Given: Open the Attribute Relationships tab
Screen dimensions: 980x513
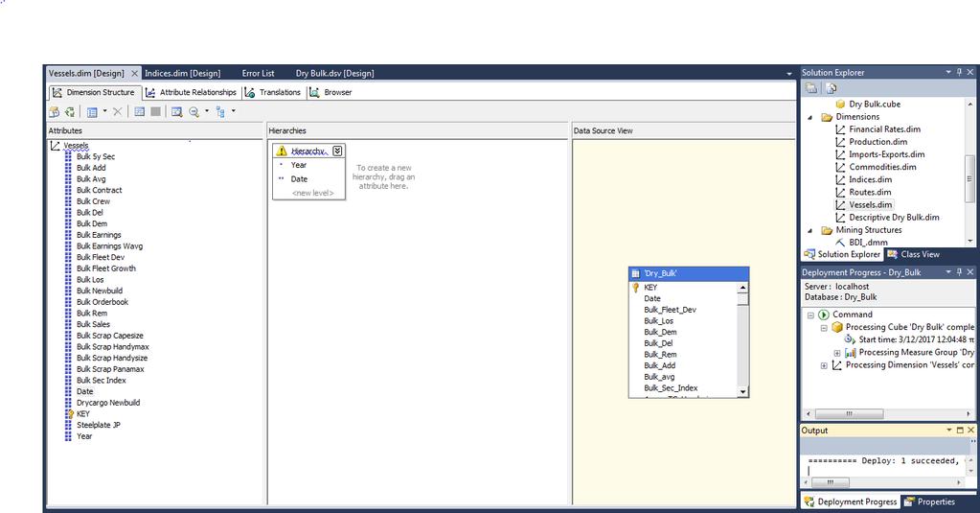Looking at the screenshot, I should [192, 93].
